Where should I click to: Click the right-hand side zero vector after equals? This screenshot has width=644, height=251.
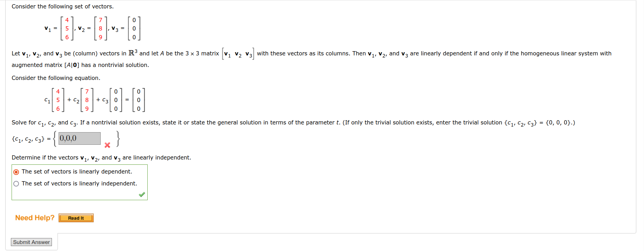coord(139,100)
